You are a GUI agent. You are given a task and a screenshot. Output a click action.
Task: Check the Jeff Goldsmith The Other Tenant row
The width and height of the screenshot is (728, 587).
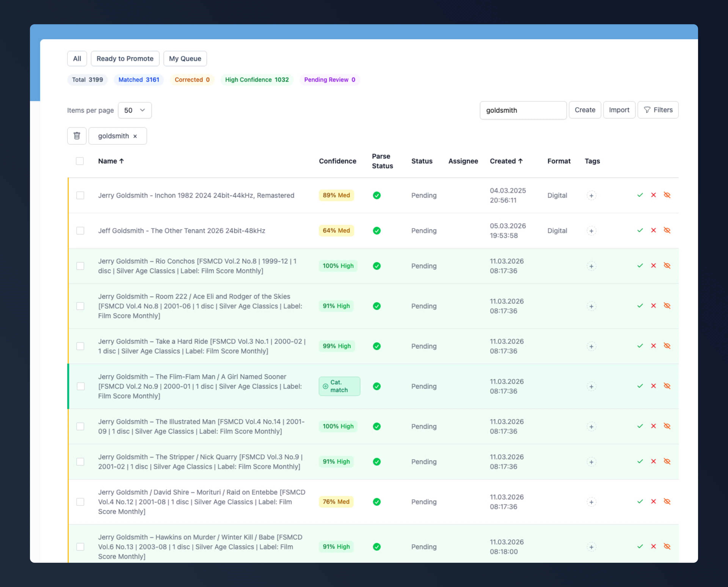tap(80, 231)
